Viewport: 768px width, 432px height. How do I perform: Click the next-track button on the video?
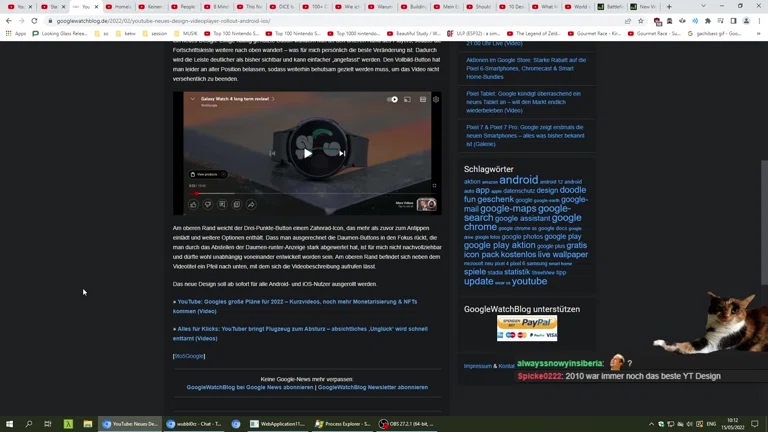click(342, 153)
